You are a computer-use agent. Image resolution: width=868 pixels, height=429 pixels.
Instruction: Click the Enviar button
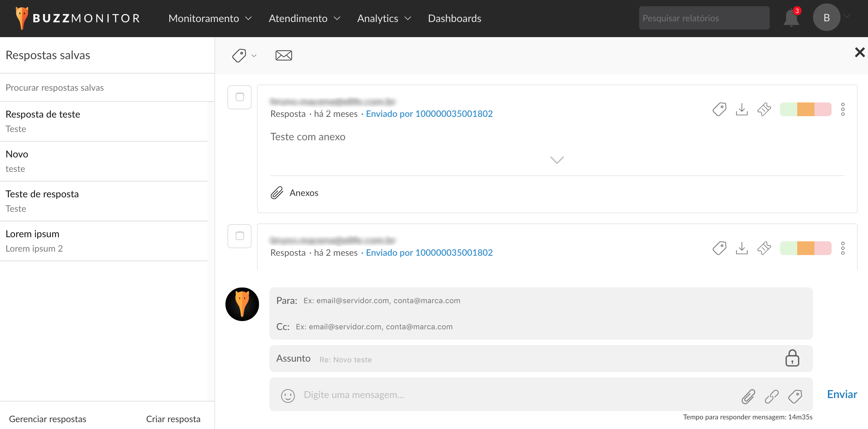click(x=842, y=394)
